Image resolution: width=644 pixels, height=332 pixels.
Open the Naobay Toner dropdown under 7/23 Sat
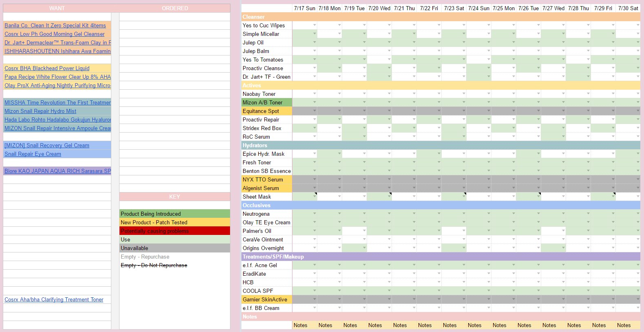pyautogui.click(x=464, y=94)
